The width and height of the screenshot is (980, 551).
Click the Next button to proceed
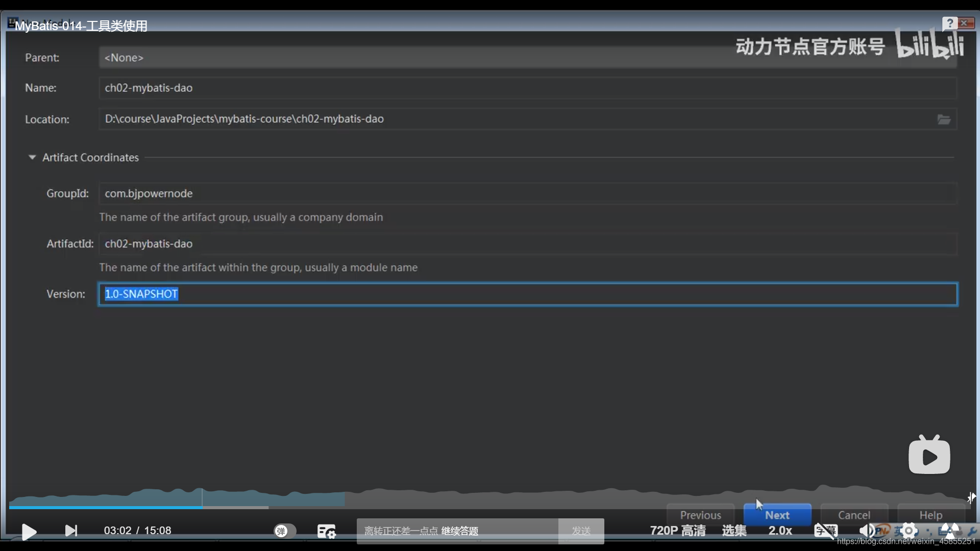[777, 515]
